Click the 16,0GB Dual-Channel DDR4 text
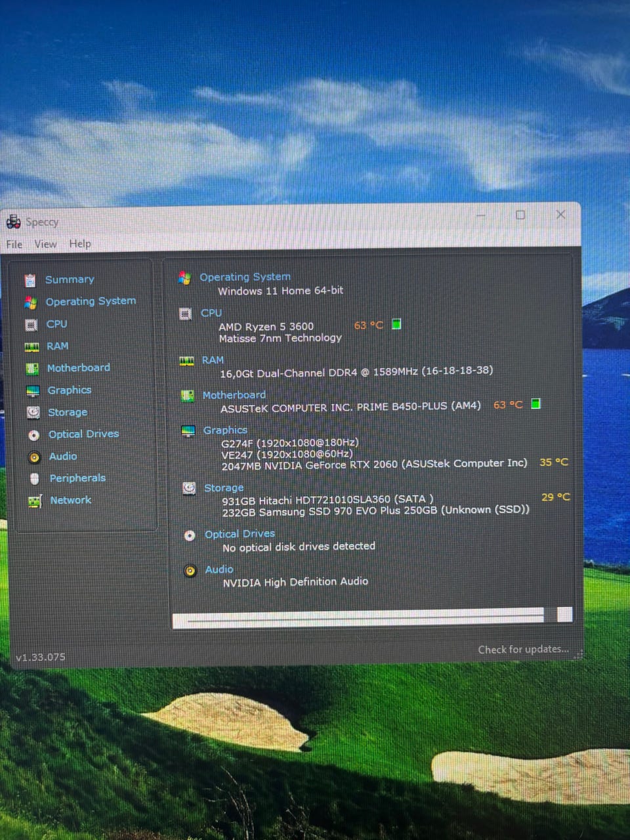 coord(356,372)
